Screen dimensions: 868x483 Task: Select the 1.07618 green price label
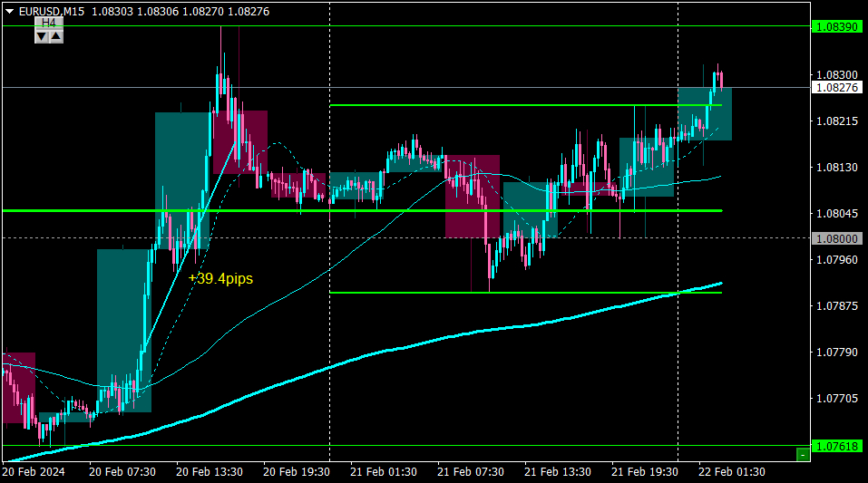click(x=837, y=446)
